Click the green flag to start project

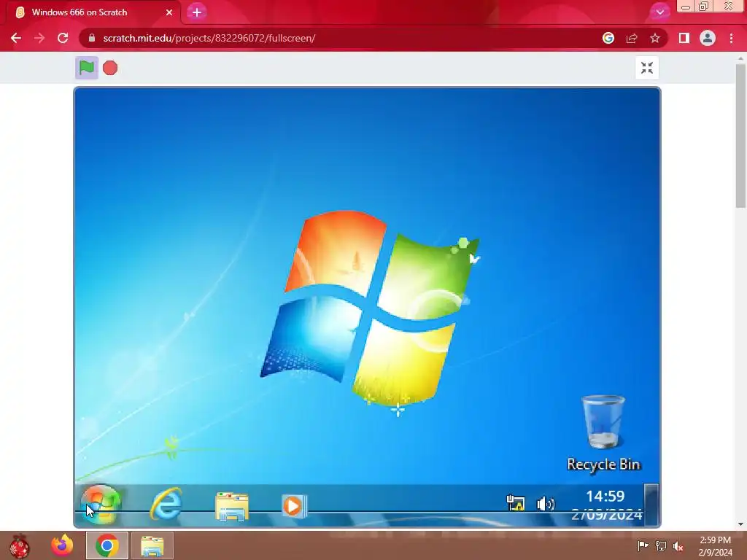coord(87,68)
